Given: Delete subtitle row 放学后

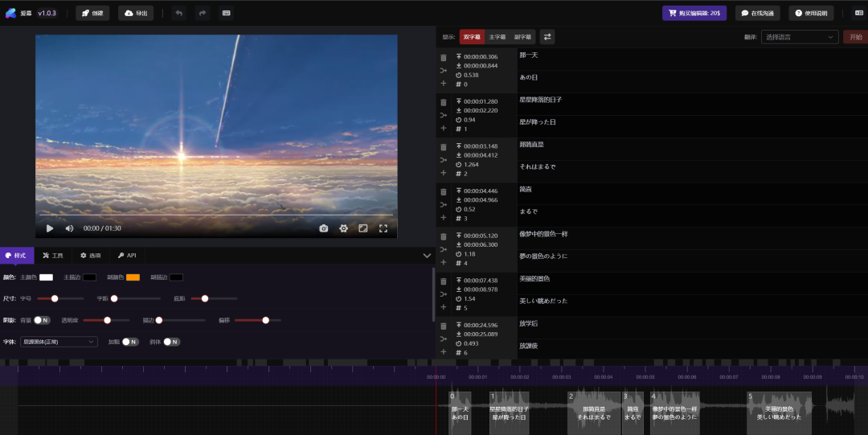Looking at the screenshot, I should click(x=444, y=326).
